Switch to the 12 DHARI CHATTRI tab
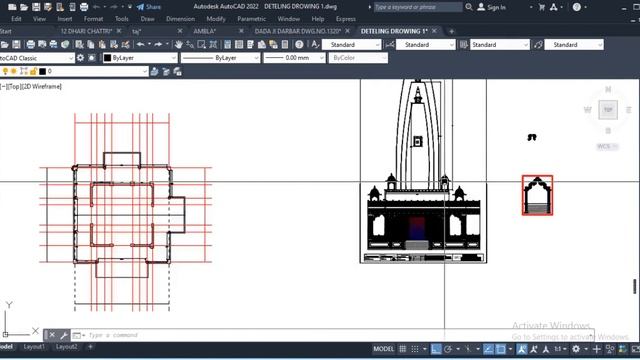640x360 pixels. [x=86, y=31]
